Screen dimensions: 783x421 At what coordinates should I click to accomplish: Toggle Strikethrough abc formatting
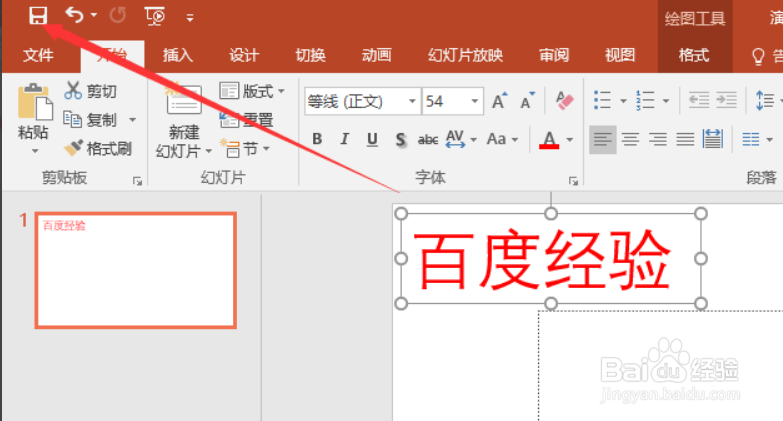coord(428,139)
